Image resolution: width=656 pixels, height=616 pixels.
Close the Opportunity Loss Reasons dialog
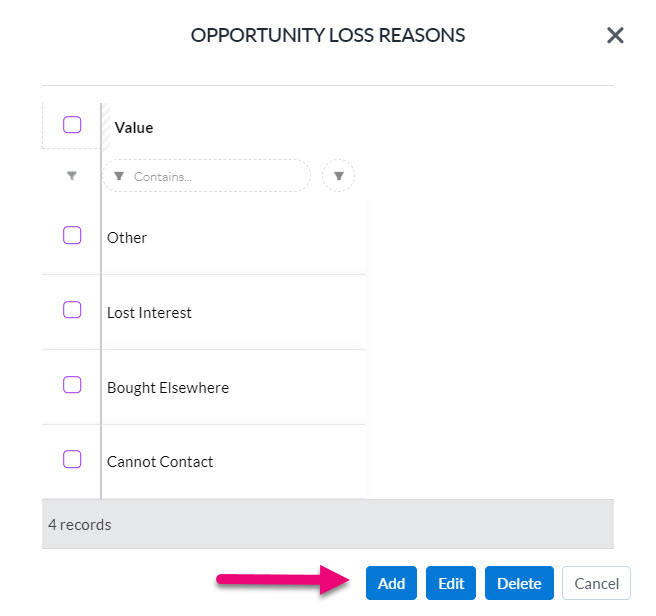[x=615, y=36]
